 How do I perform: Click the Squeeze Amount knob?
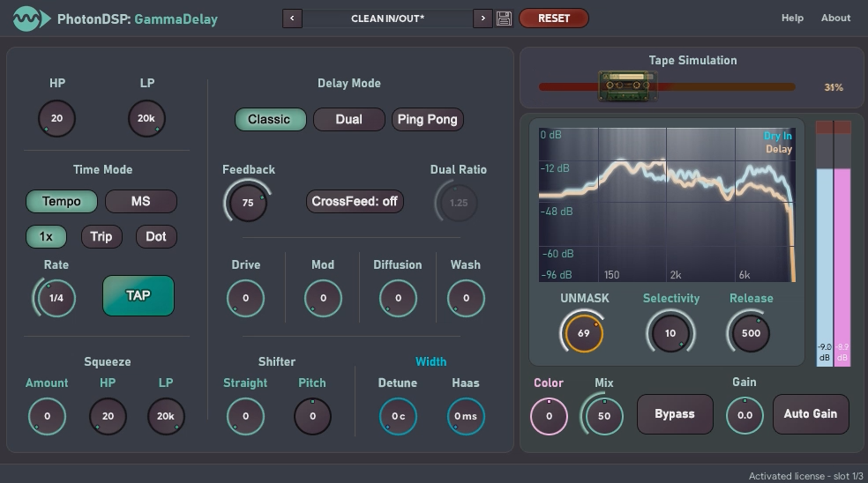click(47, 417)
